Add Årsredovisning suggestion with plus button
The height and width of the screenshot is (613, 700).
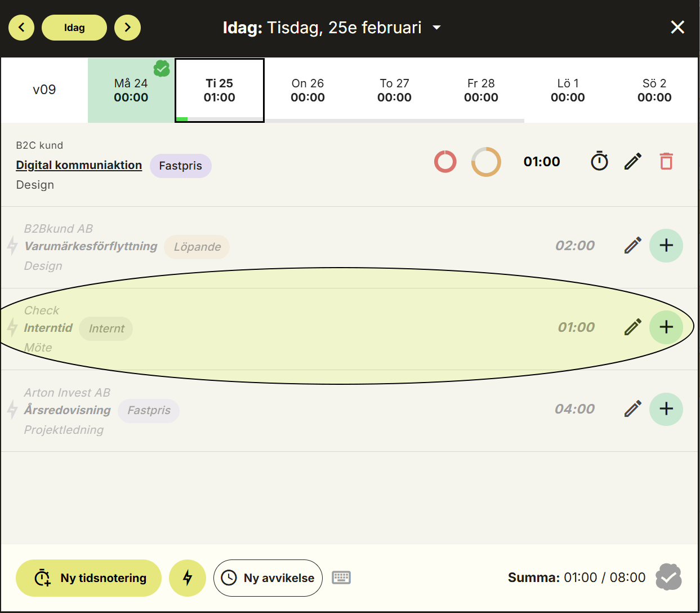coord(666,409)
